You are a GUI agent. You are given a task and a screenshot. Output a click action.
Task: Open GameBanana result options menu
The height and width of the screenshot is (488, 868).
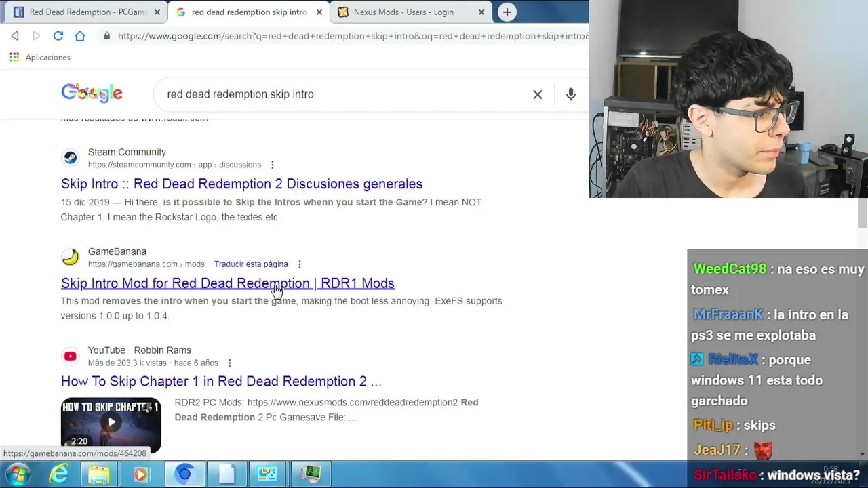(x=300, y=264)
